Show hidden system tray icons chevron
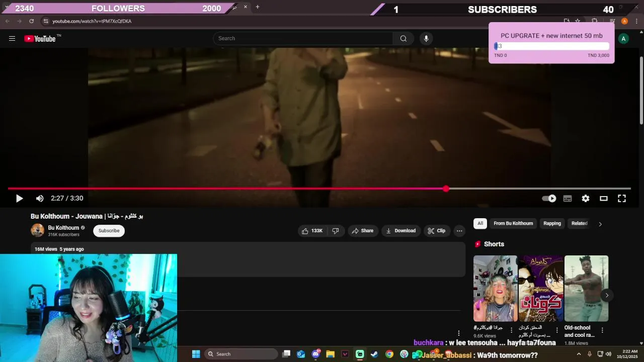The width and height of the screenshot is (644, 362). pos(579,354)
